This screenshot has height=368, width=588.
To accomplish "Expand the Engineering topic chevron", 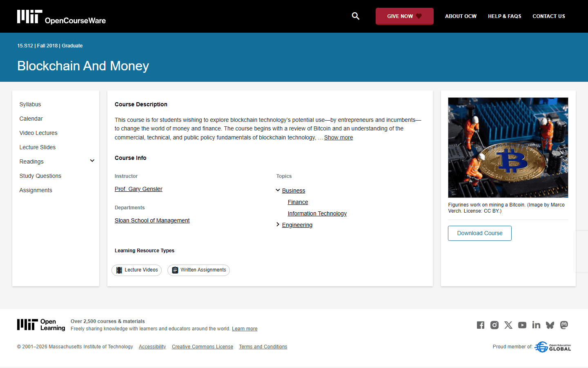I will [x=278, y=224].
